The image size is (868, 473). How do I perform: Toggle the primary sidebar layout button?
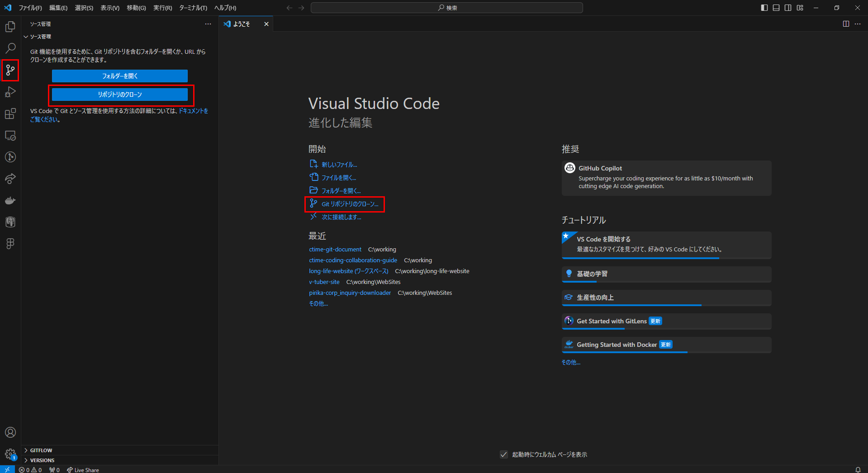click(764, 8)
